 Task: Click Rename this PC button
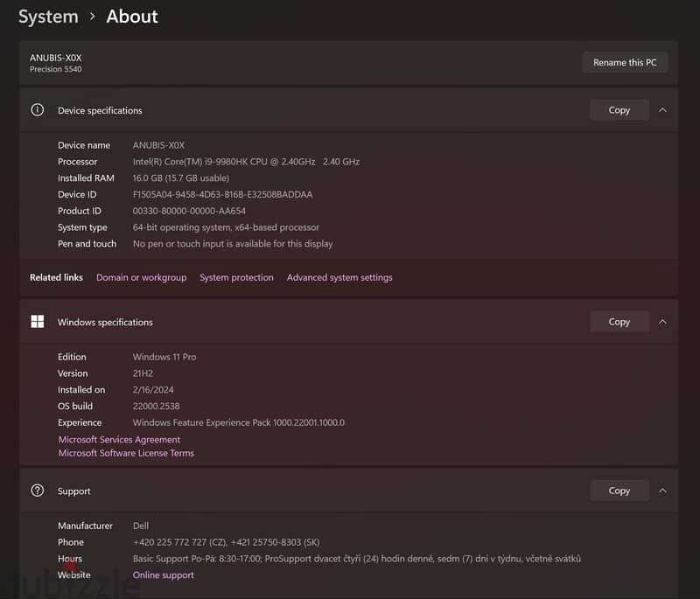(625, 62)
